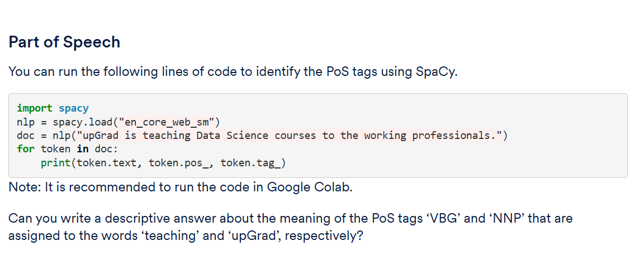Viewport: 644px width, 255px height.
Task: Click the 'import' keyword in the code
Action: [34, 108]
